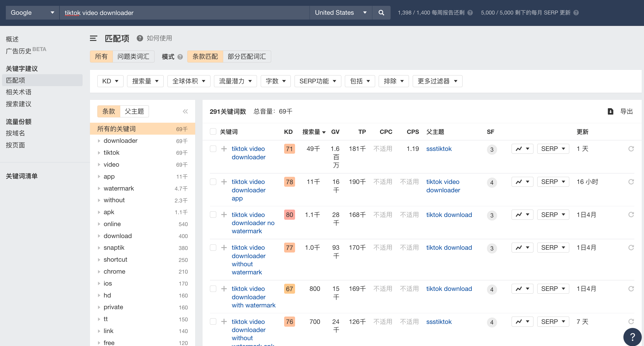Open trend chart for downloader no watermark row
The image size is (644, 346).
pyautogui.click(x=522, y=215)
